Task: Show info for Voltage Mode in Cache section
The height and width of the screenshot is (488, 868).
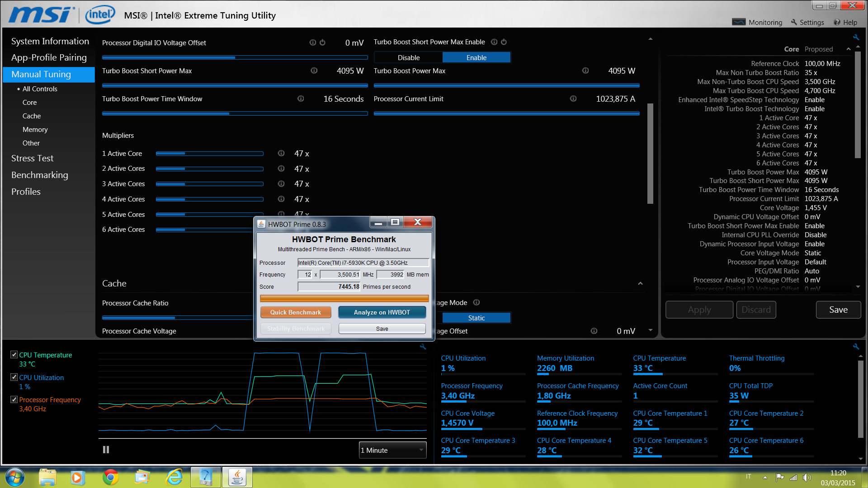Action: point(476,302)
